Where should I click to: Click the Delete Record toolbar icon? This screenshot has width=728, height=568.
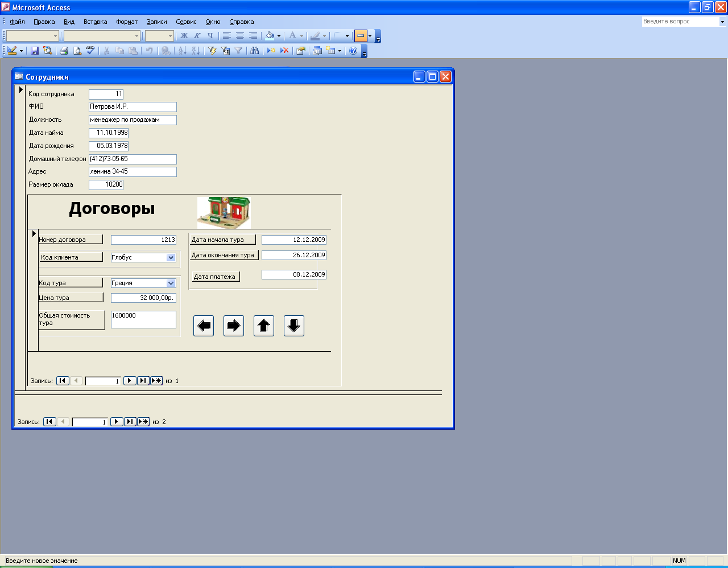click(x=284, y=51)
